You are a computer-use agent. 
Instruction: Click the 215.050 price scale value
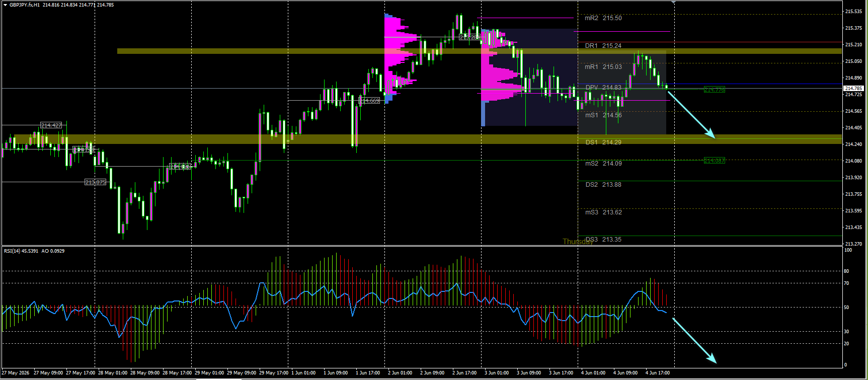coord(853,61)
